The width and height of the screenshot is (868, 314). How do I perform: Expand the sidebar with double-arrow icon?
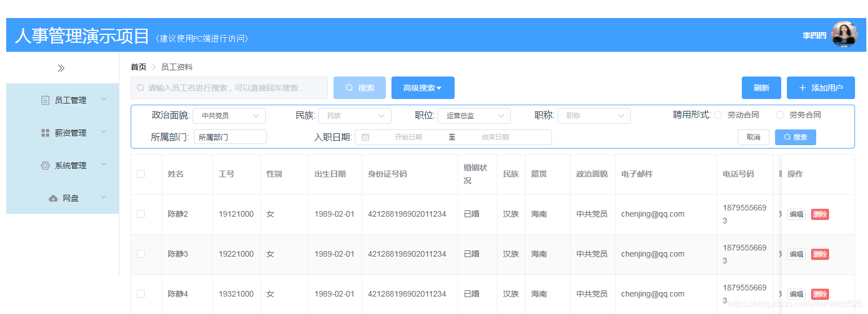(61, 68)
